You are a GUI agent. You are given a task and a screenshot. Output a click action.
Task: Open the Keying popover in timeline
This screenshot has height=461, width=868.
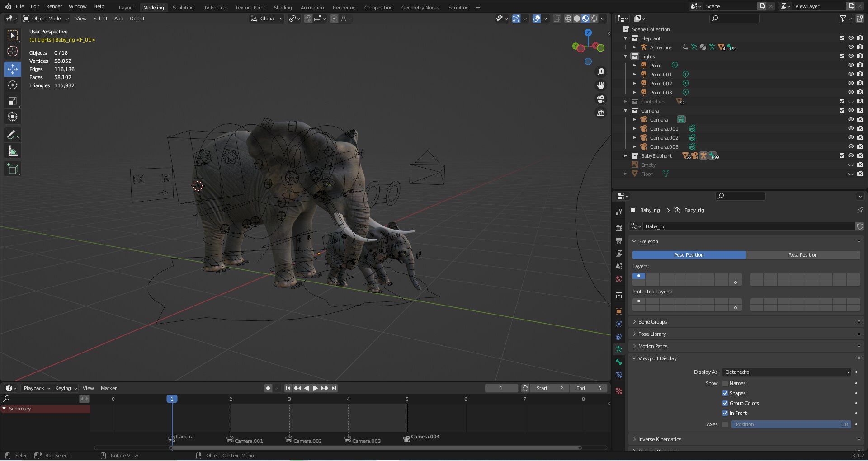(x=66, y=388)
